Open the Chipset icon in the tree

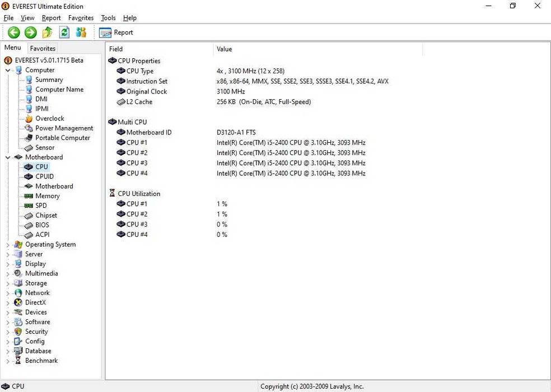point(29,215)
